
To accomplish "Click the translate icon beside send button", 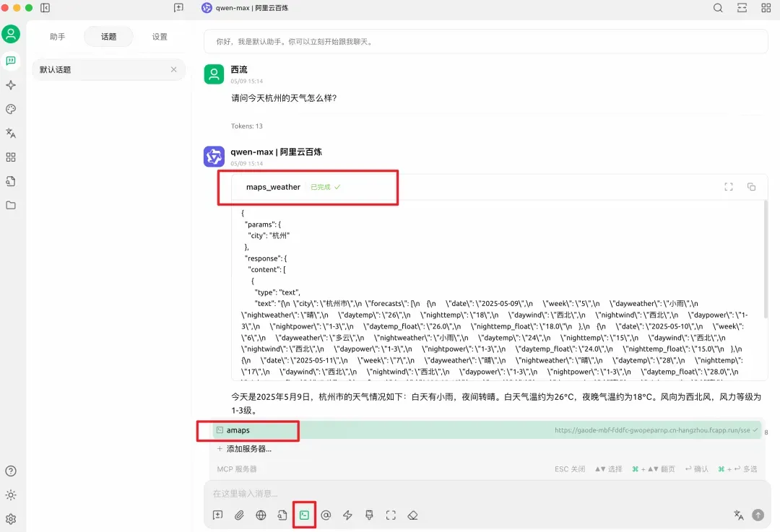I will [739, 515].
